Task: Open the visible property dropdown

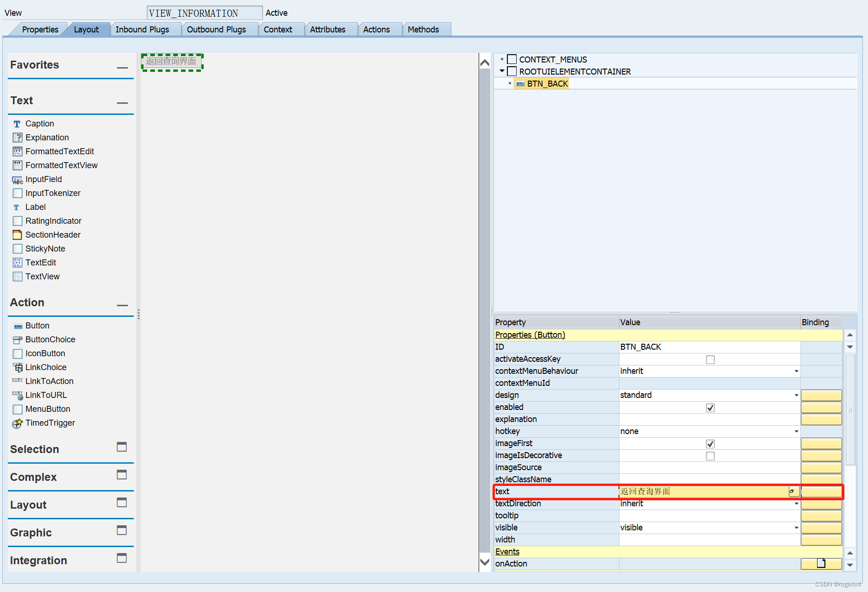Action: 796,528
